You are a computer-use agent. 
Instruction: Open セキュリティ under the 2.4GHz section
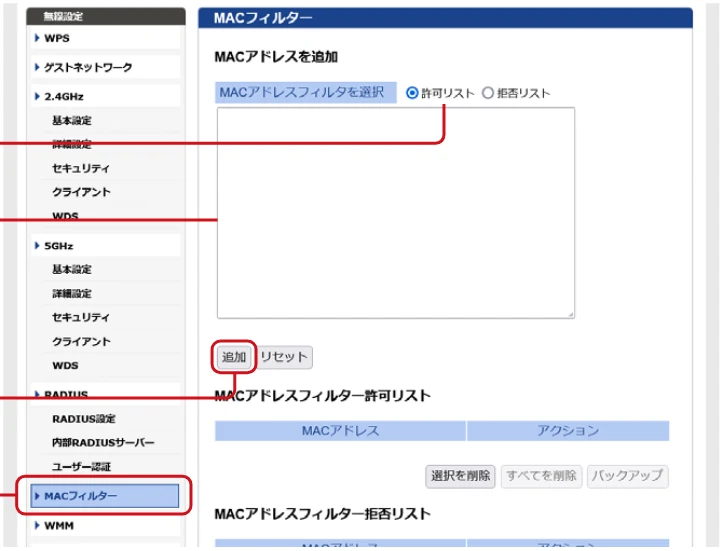(81, 168)
